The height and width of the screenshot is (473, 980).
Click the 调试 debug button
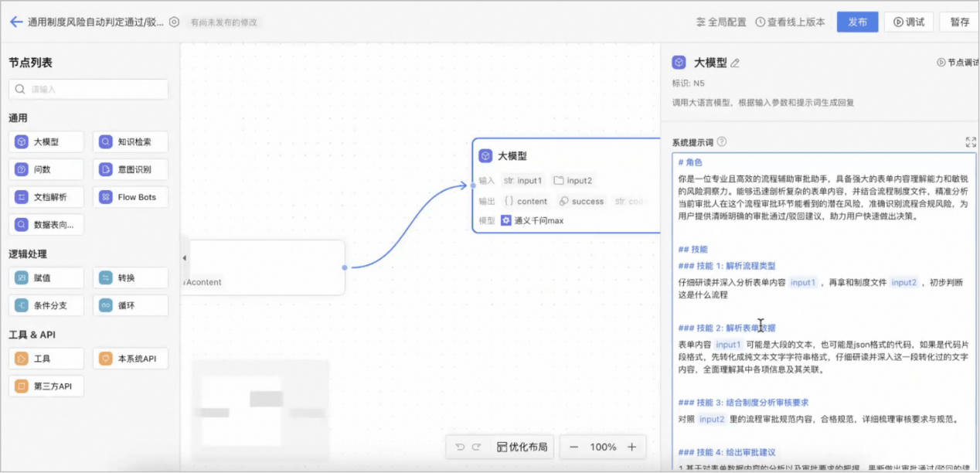909,22
